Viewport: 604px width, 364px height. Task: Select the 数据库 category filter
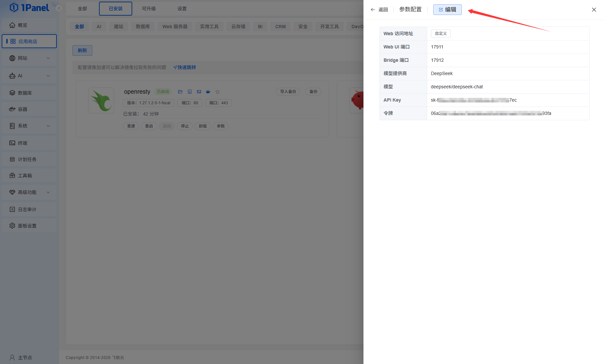(143, 27)
